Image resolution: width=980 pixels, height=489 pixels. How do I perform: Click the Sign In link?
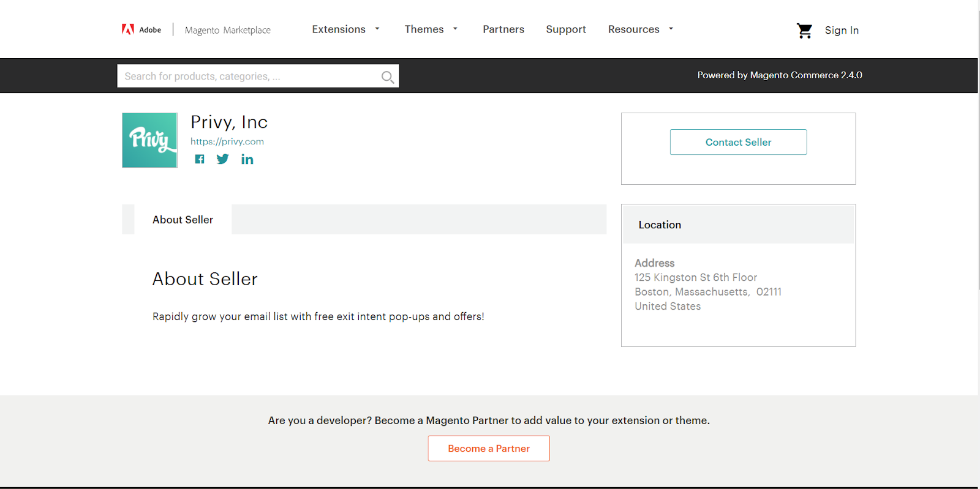[842, 31]
